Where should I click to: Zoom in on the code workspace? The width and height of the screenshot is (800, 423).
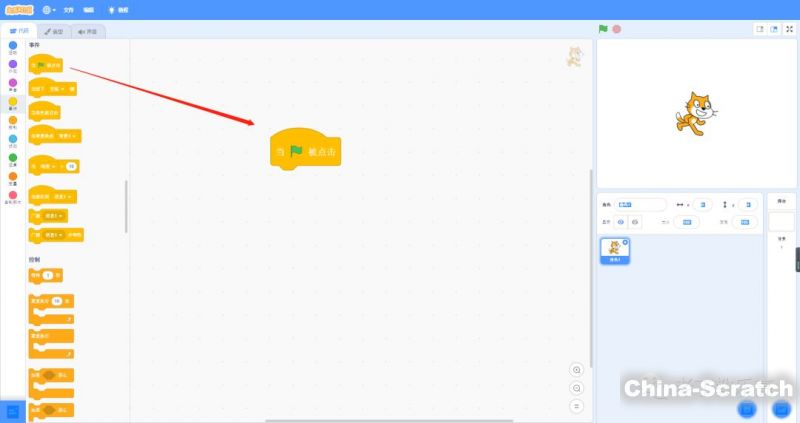576,370
